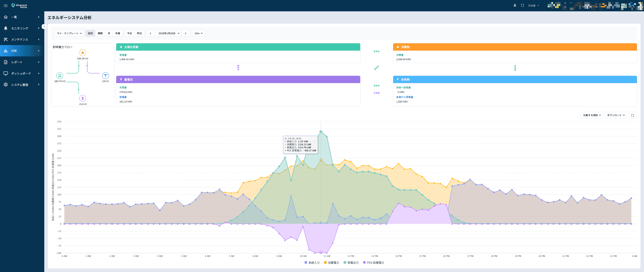Go to next date with right arrow
Image resolution: width=644 pixels, height=272 pixels.
tap(186, 33)
